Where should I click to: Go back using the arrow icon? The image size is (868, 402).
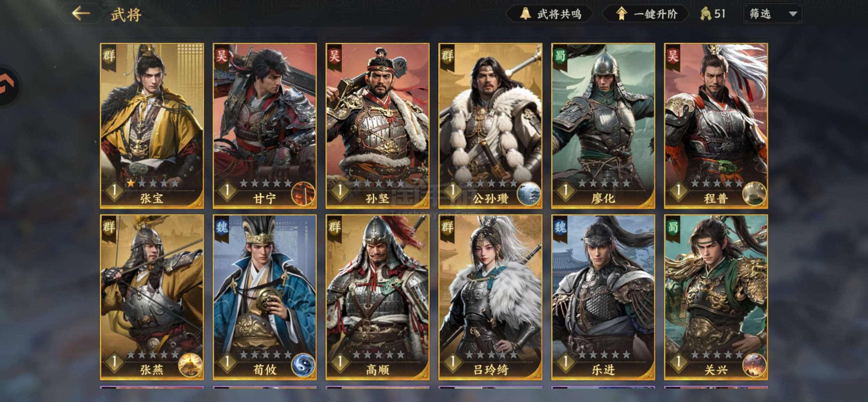point(81,14)
